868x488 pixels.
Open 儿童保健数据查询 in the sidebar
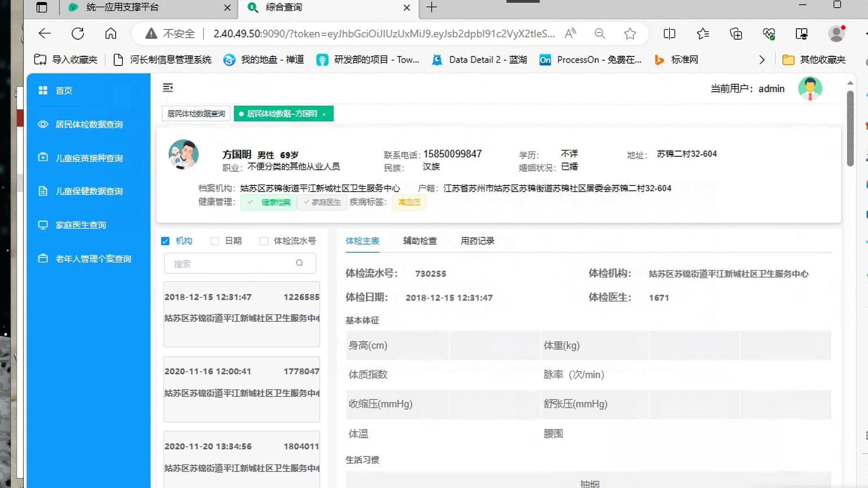point(88,191)
